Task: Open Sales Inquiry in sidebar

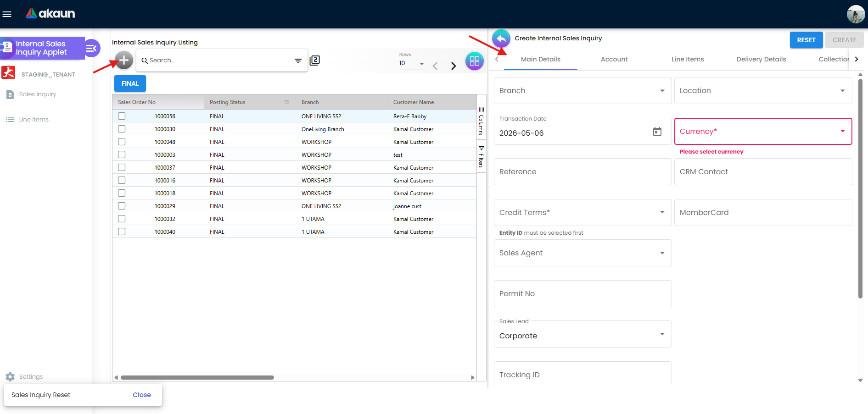Action: click(38, 94)
